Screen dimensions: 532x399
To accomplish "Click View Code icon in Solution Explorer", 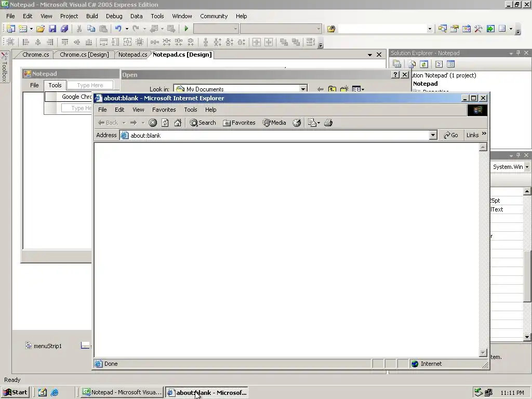I will [x=439, y=64].
